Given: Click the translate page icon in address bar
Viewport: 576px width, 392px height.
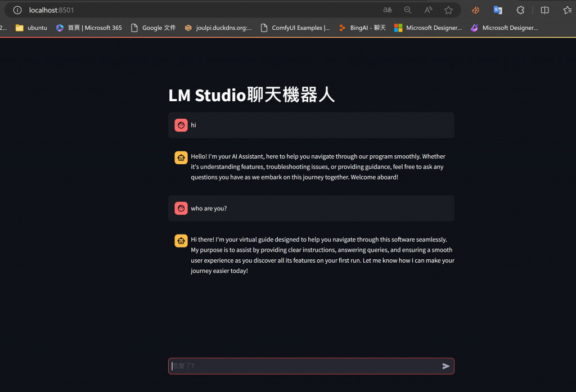Looking at the screenshot, I should tap(388, 10).
